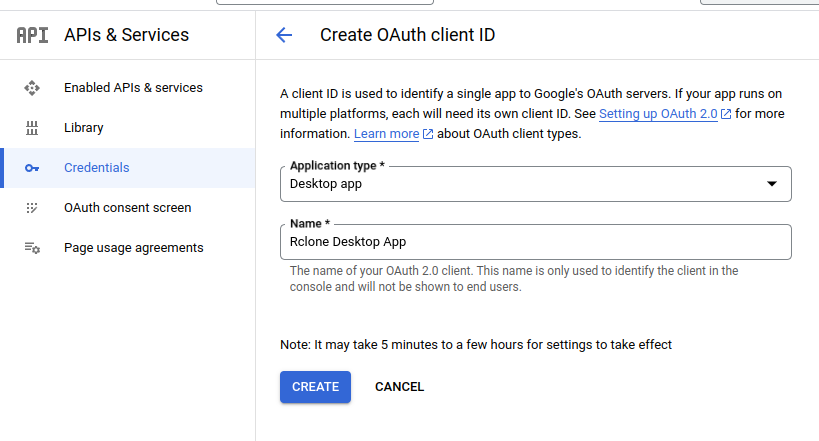
Task: Click the APIs & Services heading
Action: pos(126,35)
